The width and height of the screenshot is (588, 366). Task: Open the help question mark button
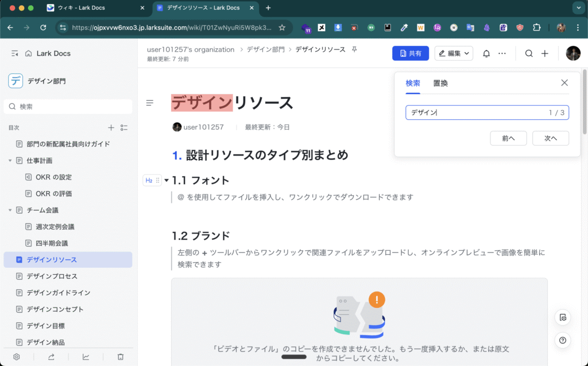click(563, 340)
